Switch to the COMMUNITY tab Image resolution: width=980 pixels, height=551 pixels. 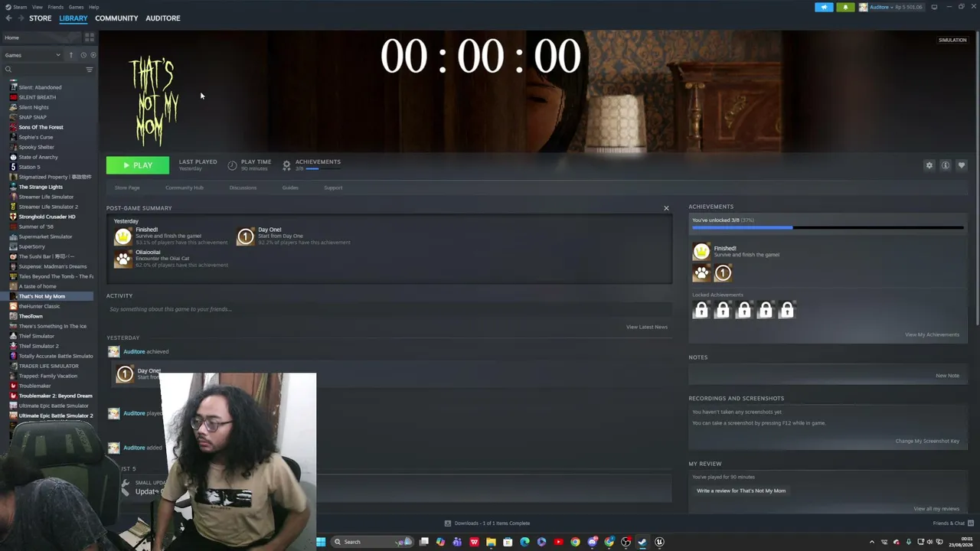coord(116,18)
